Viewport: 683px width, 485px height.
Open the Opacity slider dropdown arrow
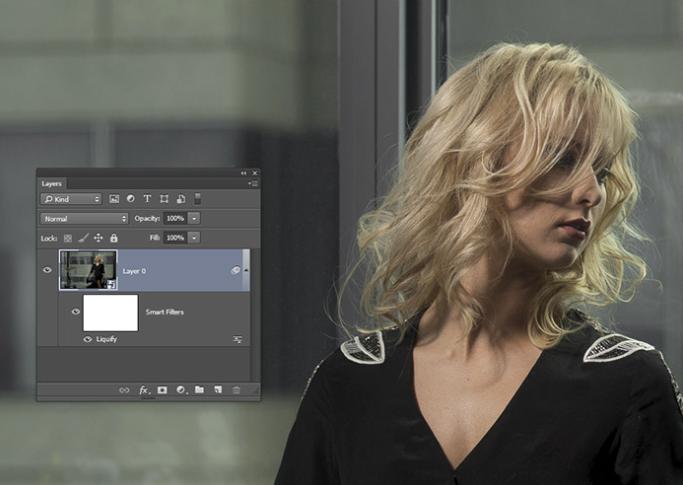pyautogui.click(x=194, y=218)
